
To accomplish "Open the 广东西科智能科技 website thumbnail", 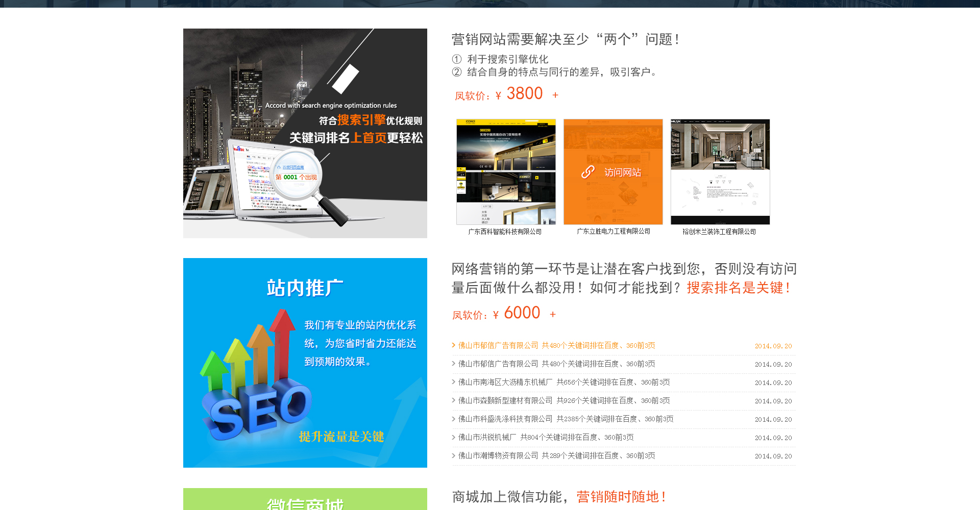I will (x=506, y=172).
